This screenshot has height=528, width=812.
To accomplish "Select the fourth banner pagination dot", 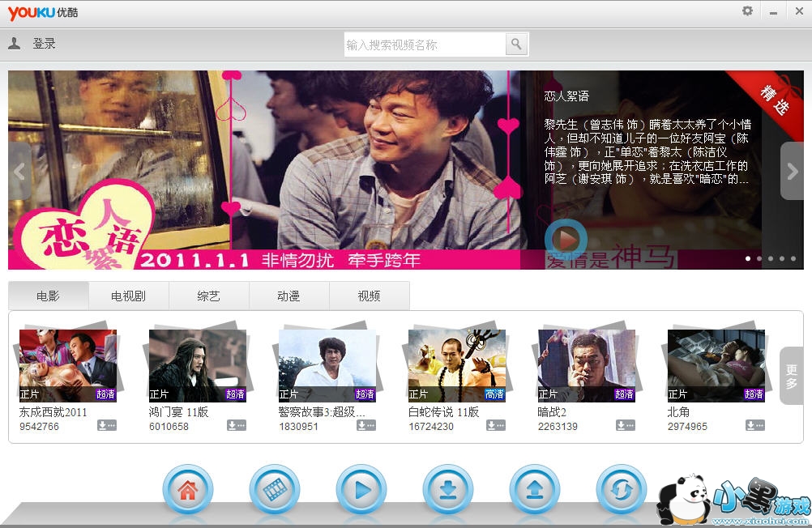I will tap(782, 258).
